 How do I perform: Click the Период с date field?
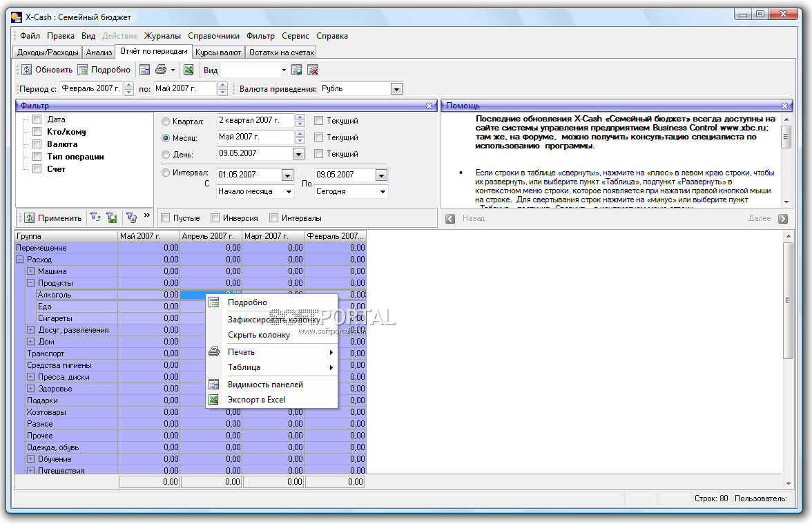click(90, 88)
